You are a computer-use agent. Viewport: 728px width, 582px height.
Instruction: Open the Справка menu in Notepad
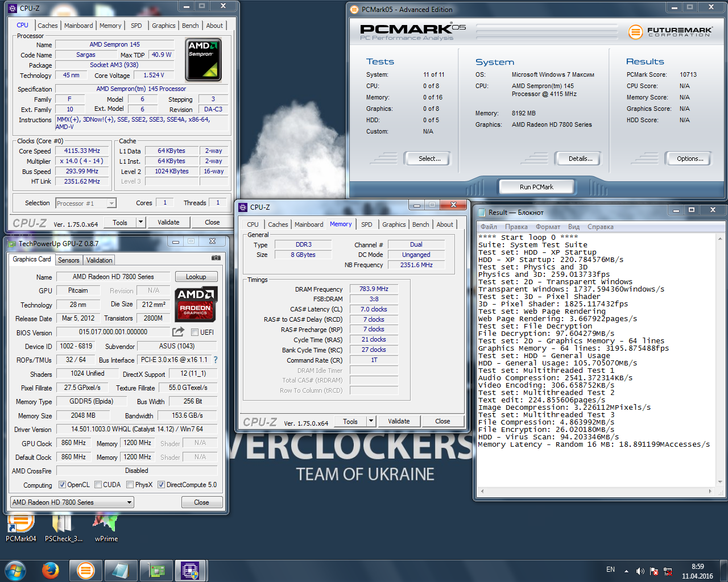click(x=601, y=227)
